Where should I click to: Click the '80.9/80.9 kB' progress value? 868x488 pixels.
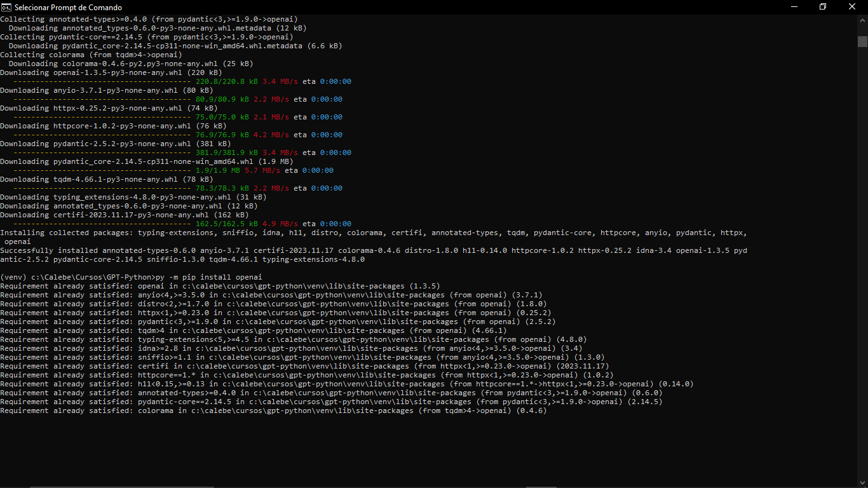coord(222,99)
